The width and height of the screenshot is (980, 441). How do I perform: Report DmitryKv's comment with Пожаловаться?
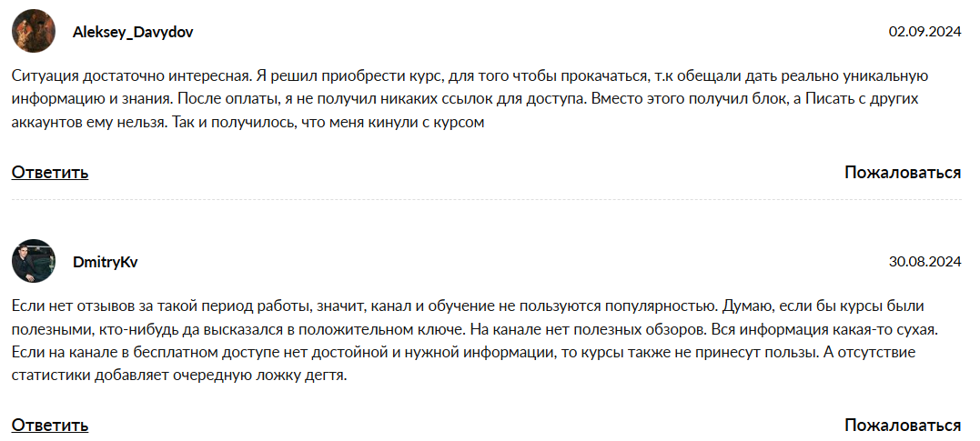[902, 425]
